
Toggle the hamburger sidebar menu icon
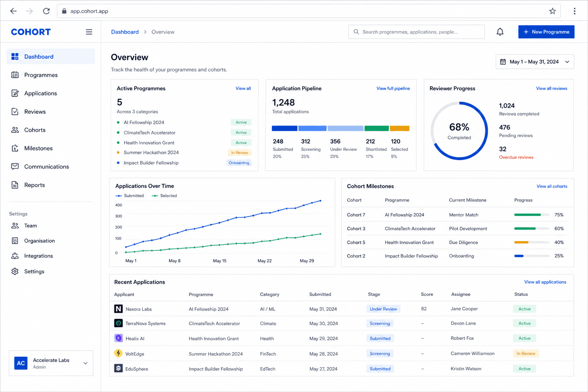[x=89, y=32]
